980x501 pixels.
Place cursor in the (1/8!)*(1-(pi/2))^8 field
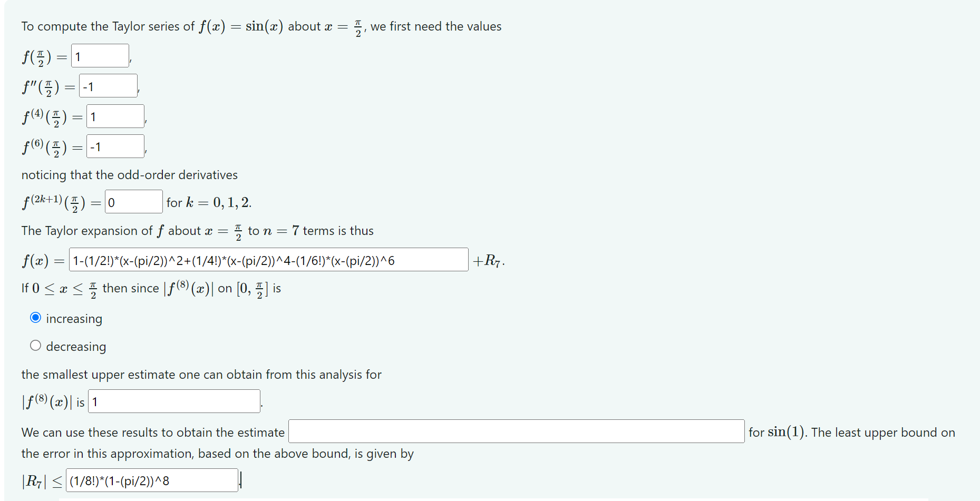pyautogui.click(x=151, y=480)
